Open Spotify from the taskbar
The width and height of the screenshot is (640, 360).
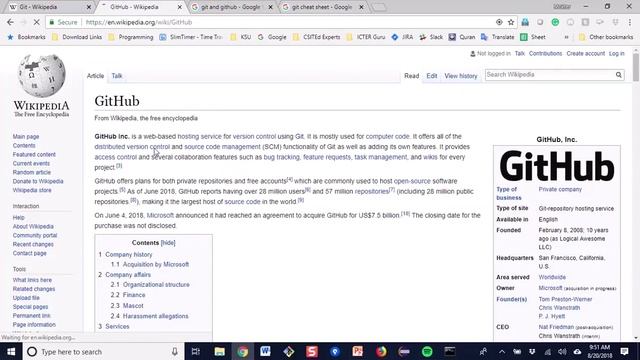click(x=427, y=351)
